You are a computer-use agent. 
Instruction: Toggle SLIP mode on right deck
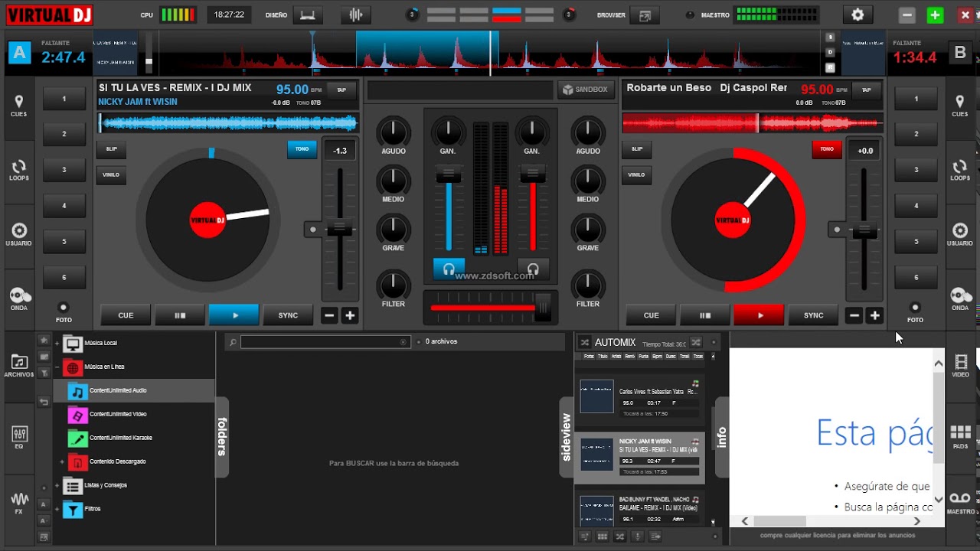[636, 149]
